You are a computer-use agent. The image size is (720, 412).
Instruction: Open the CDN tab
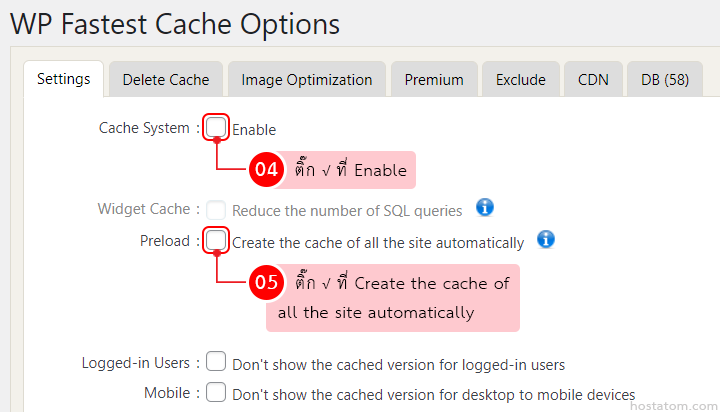click(x=593, y=80)
